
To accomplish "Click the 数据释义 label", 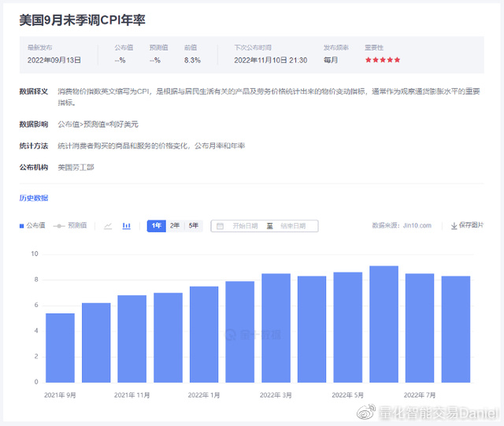I will (x=34, y=91).
